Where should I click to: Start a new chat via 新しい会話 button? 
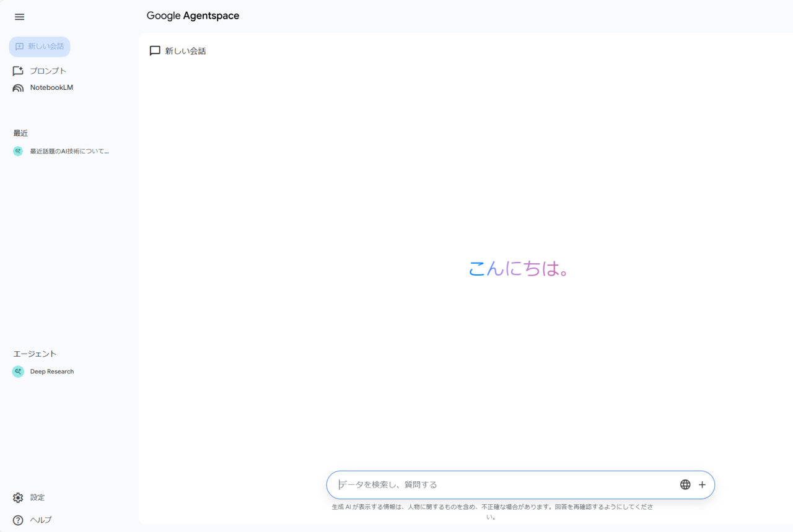[40, 46]
